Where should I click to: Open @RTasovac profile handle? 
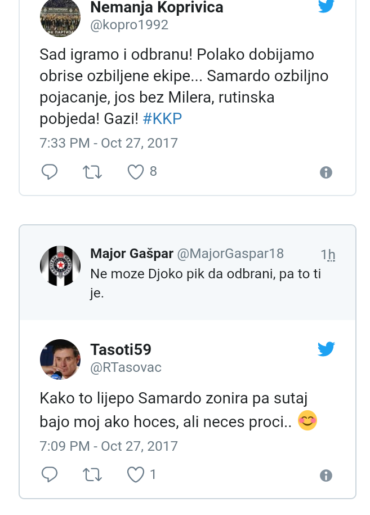click(x=126, y=367)
